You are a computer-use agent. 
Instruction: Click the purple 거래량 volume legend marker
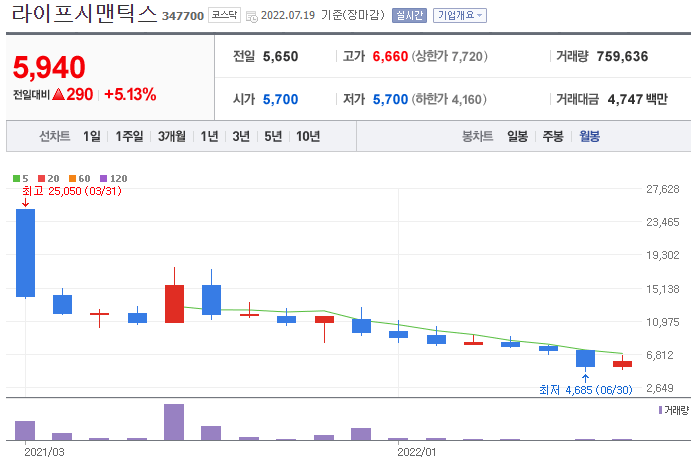point(660,410)
